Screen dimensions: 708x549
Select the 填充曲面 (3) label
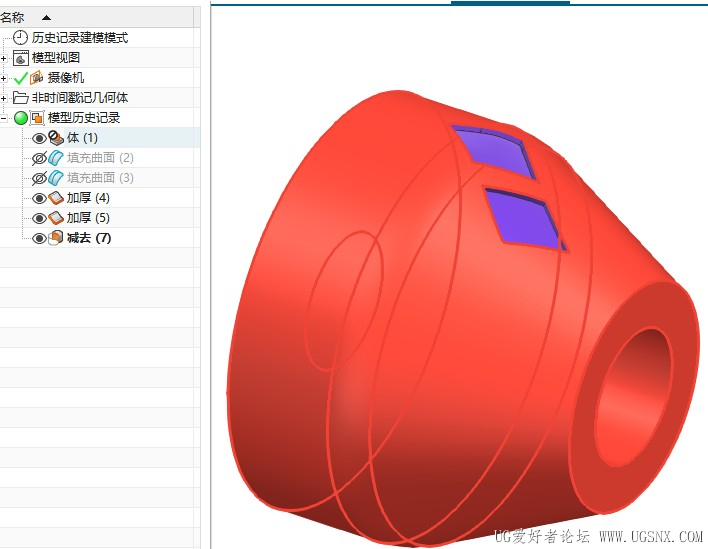click(x=100, y=177)
